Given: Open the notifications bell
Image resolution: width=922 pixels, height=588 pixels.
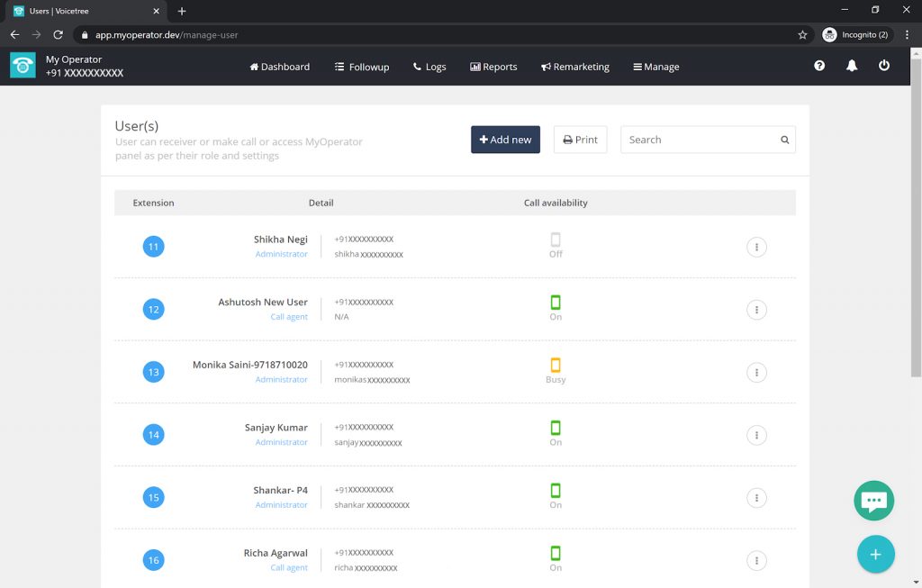Looking at the screenshot, I should (x=851, y=66).
